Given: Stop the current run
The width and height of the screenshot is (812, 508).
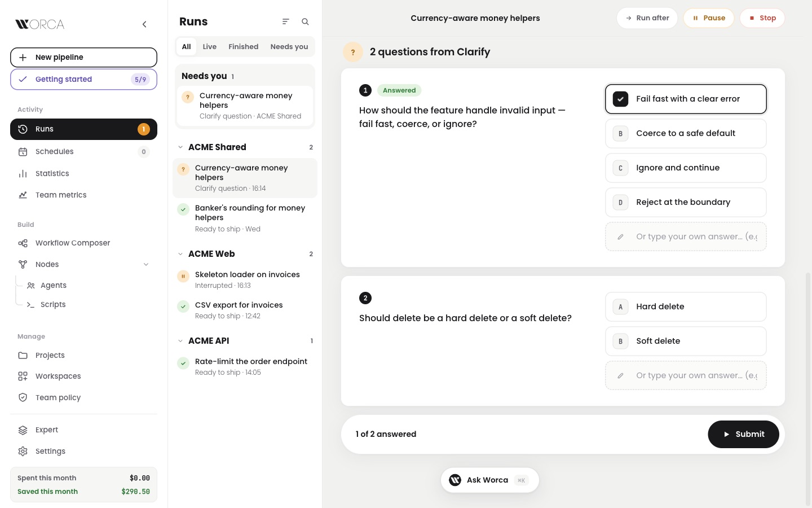Looking at the screenshot, I should [x=762, y=18].
